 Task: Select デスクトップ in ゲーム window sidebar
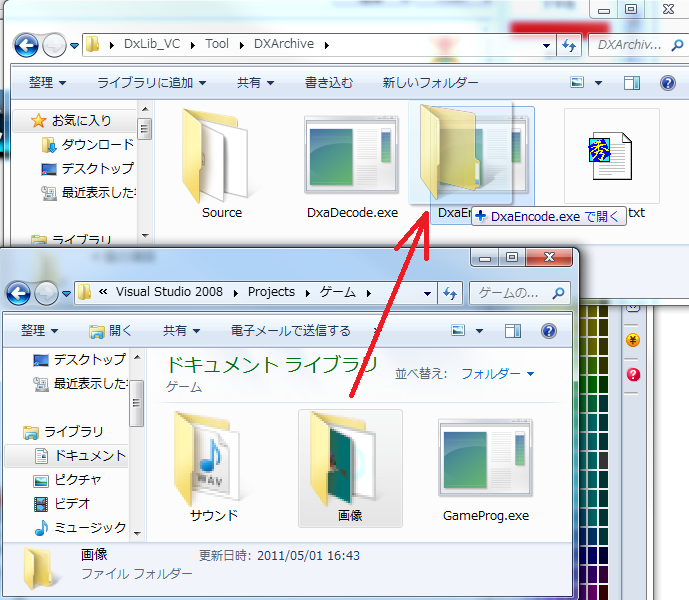pos(80,360)
